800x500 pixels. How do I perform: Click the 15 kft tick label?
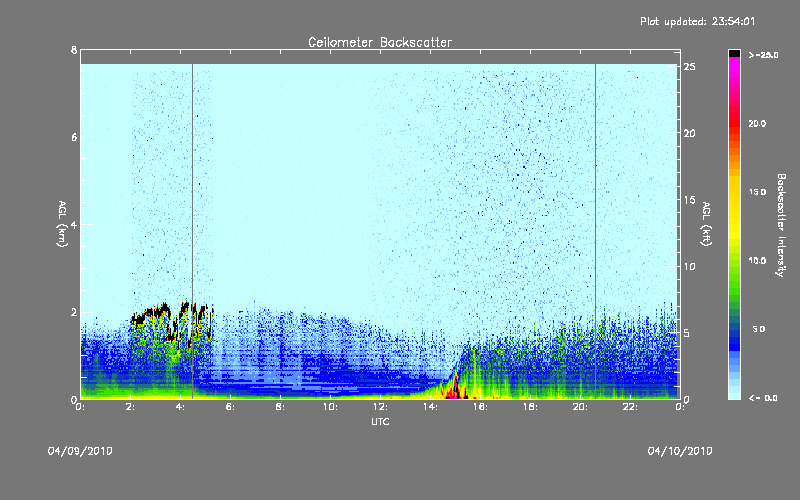click(689, 200)
